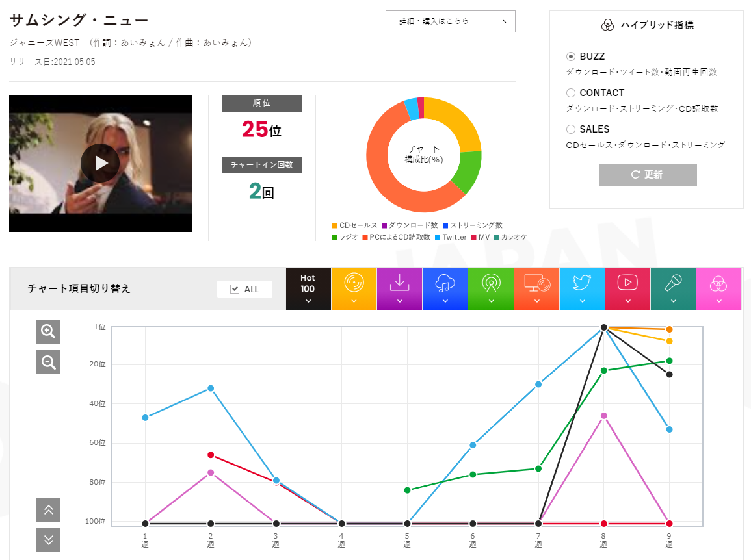The image size is (751, 560).
Task: Click the pink point at week 8
Action: [604, 416]
